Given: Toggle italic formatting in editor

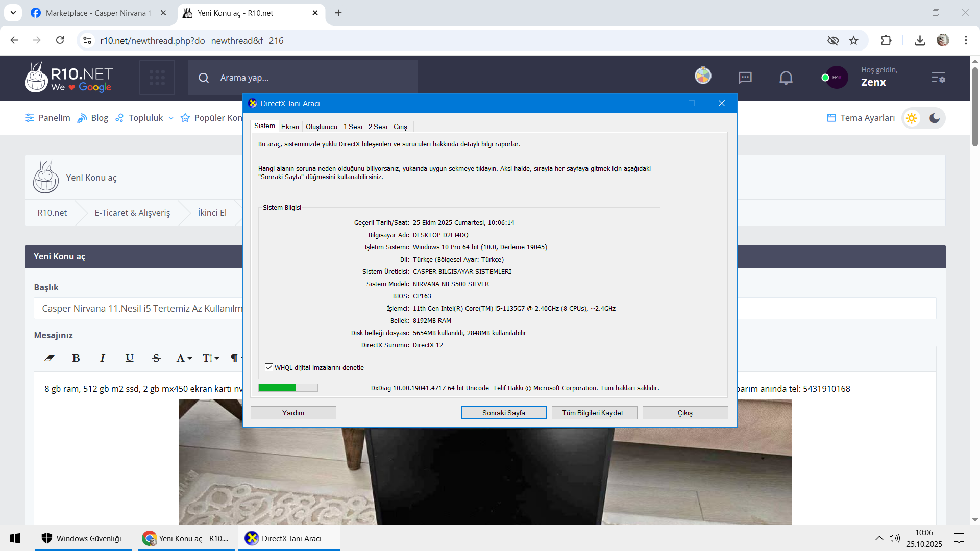Looking at the screenshot, I should coord(103,358).
